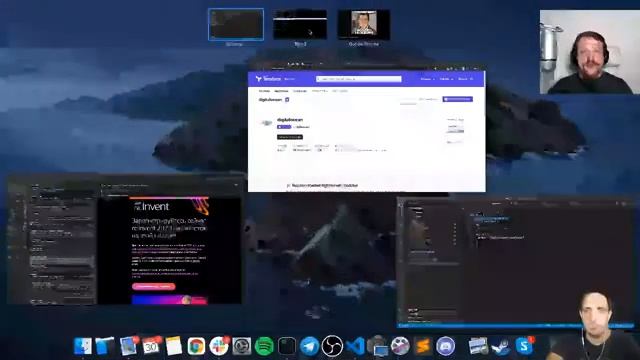Open Visual Studio Code from the Dock
Screen dimensions: 640x360
click(355, 346)
